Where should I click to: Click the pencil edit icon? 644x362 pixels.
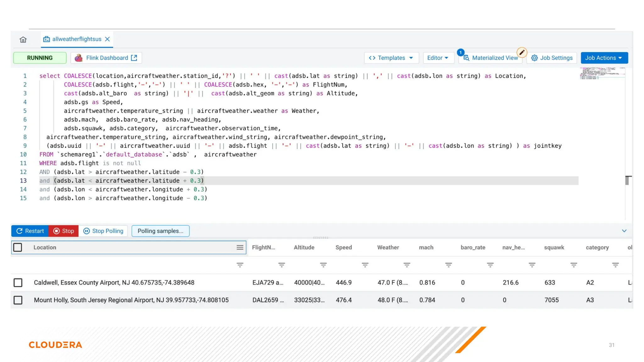pyautogui.click(x=522, y=52)
